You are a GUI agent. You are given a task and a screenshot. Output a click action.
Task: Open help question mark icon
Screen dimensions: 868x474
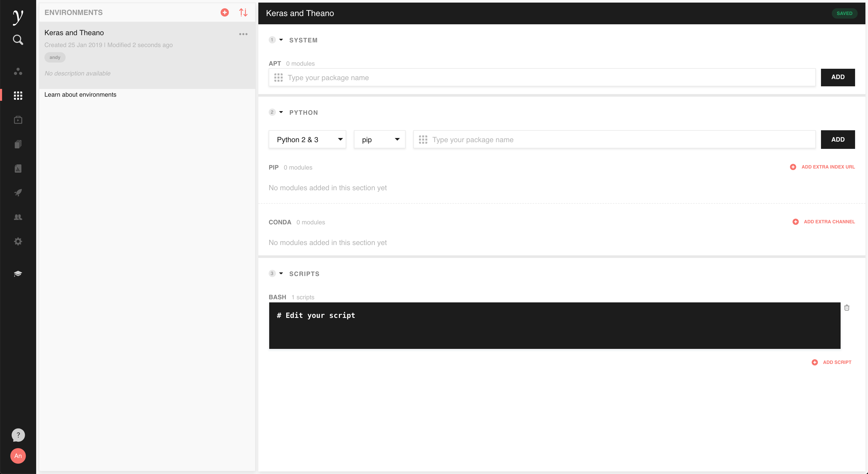[x=18, y=435]
